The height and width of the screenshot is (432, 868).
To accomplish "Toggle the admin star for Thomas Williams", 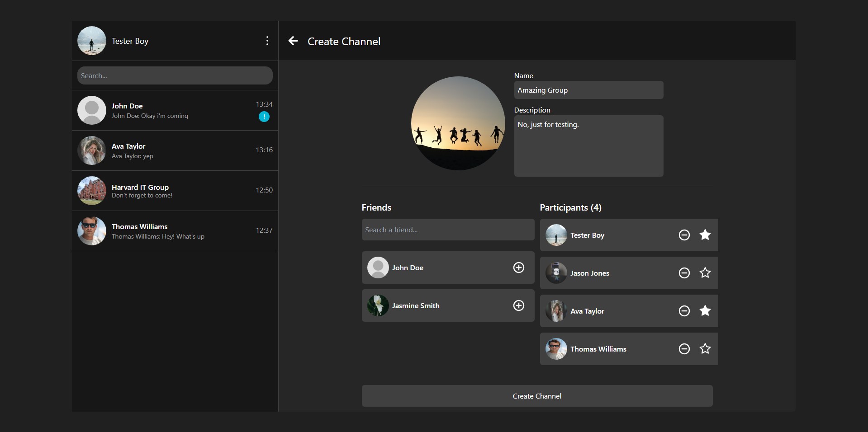I will coord(705,348).
